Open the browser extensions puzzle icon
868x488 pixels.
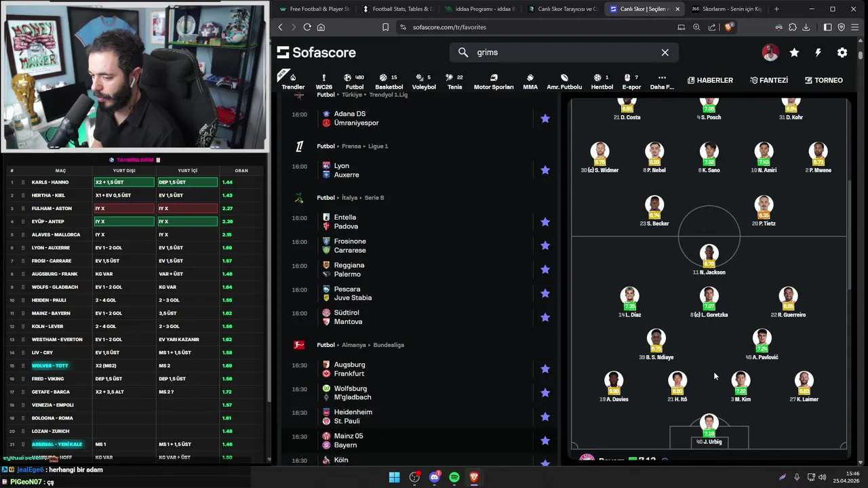793,27
